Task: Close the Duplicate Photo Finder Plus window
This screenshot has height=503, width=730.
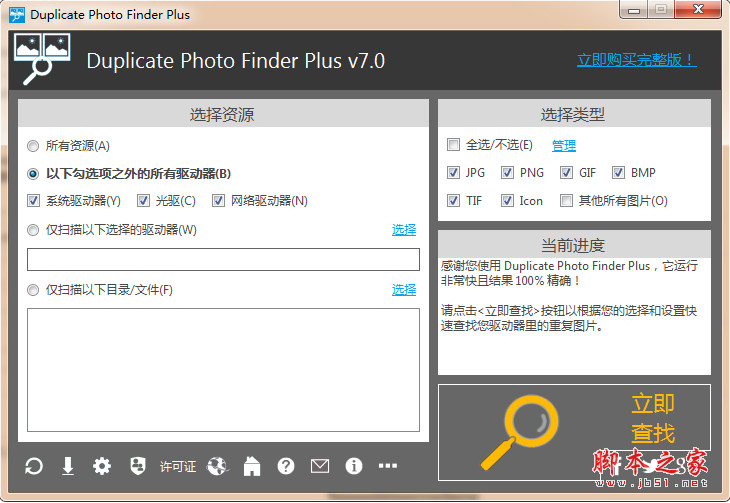Action: pyautogui.click(x=698, y=9)
